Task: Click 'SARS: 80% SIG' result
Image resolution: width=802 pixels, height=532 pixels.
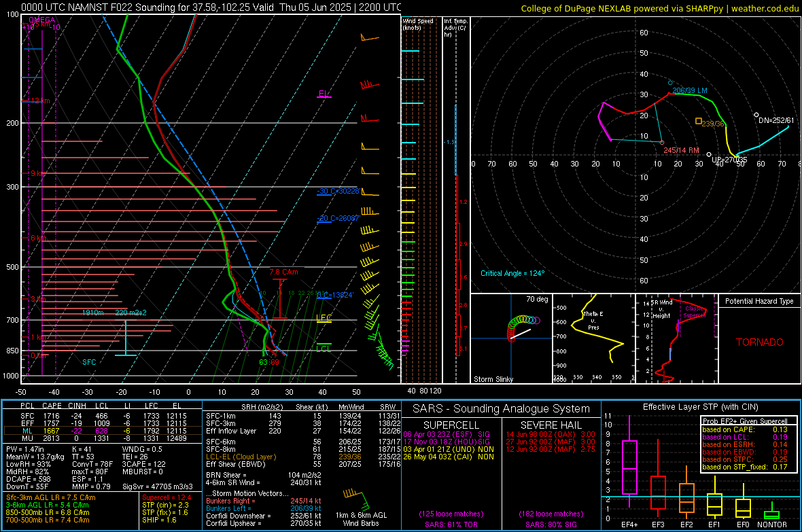Action: (x=551, y=525)
